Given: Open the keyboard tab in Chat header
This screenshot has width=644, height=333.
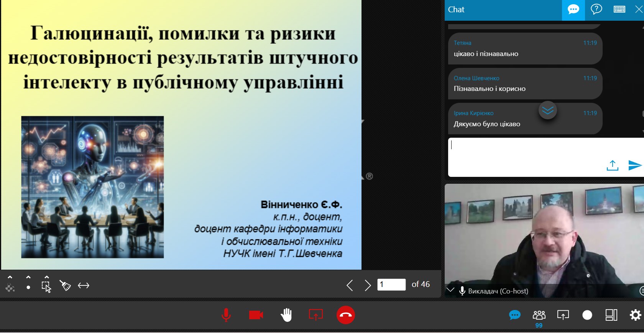Looking at the screenshot, I should [619, 10].
